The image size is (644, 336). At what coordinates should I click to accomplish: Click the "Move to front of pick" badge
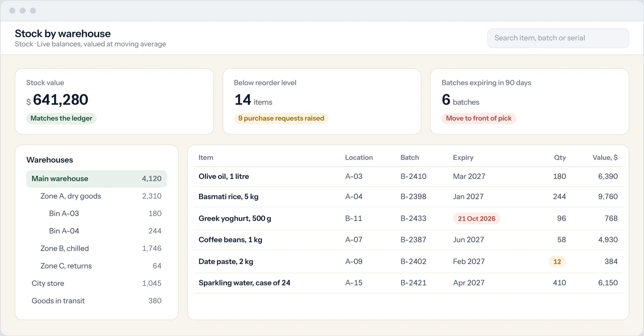[x=479, y=118]
